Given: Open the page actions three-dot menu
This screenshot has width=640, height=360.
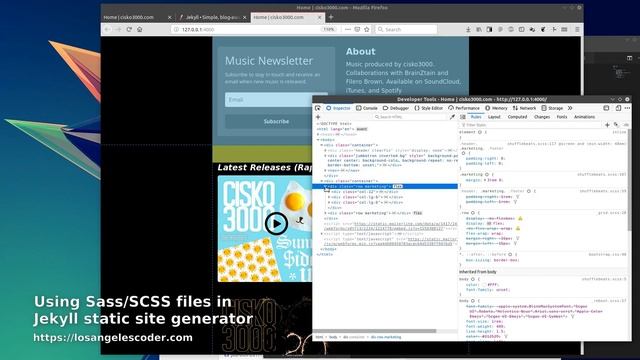Looking at the screenshot, I should coord(347,29).
